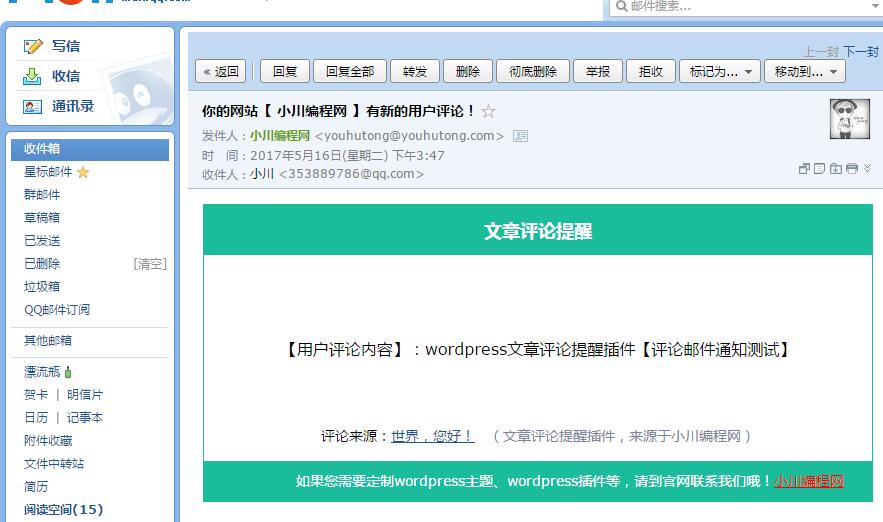The height and width of the screenshot is (522, 883).
Task: Click the 写信 compose text link
Action: (x=66, y=46)
